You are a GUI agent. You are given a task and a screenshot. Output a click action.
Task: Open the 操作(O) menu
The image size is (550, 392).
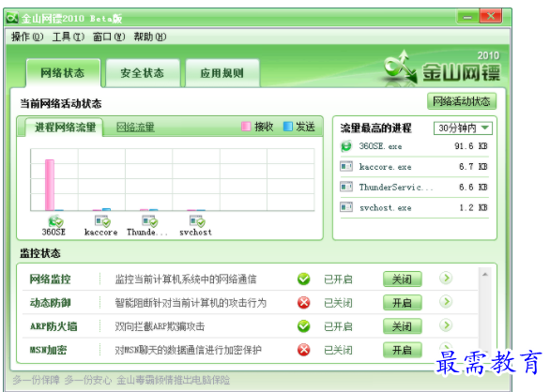pos(27,37)
